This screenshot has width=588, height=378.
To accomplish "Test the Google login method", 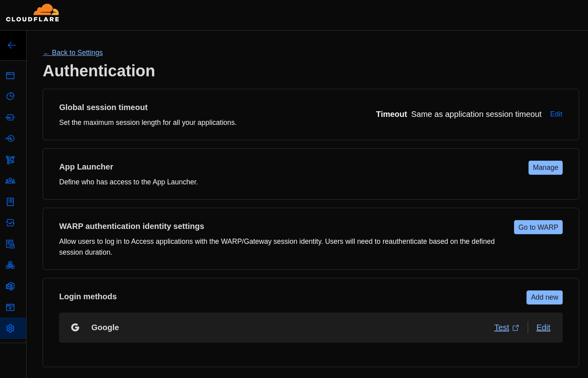I will tap(502, 327).
